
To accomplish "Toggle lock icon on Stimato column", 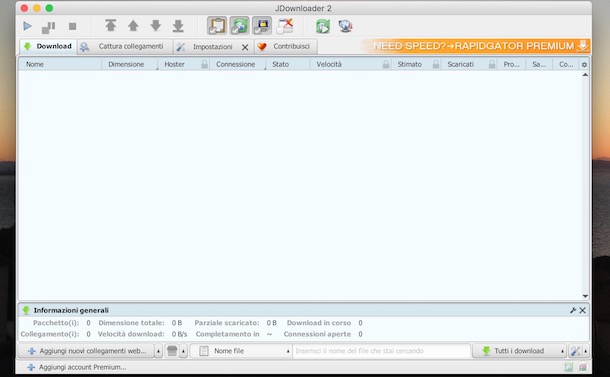I will pyautogui.click(x=436, y=65).
